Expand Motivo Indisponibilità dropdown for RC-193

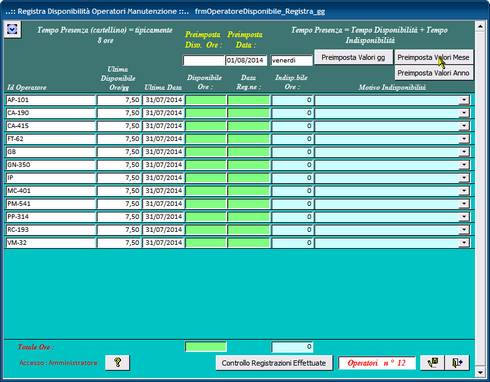click(x=464, y=230)
